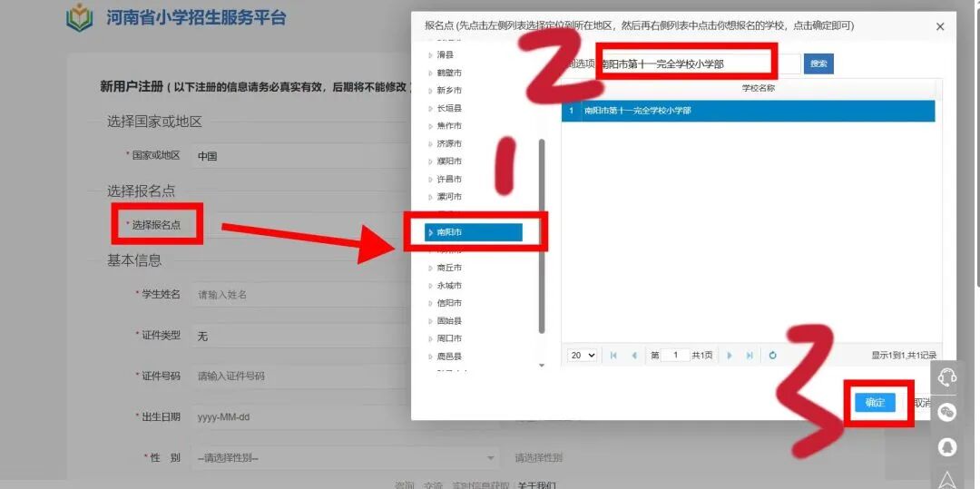
Task: Click the 取消 cancel button
Action: (x=923, y=403)
